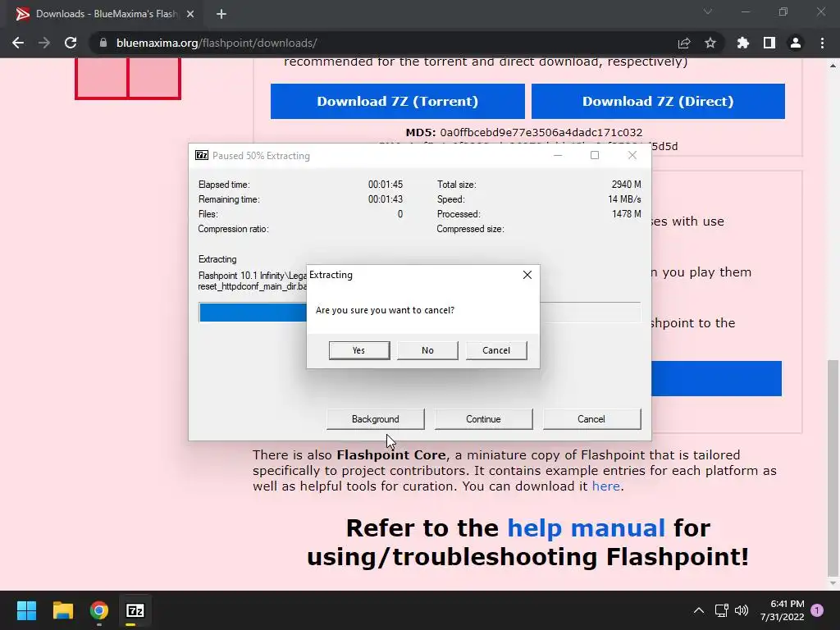The height and width of the screenshot is (630, 840).
Task: Share this page icon in address bar
Action: (x=684, y=43)
